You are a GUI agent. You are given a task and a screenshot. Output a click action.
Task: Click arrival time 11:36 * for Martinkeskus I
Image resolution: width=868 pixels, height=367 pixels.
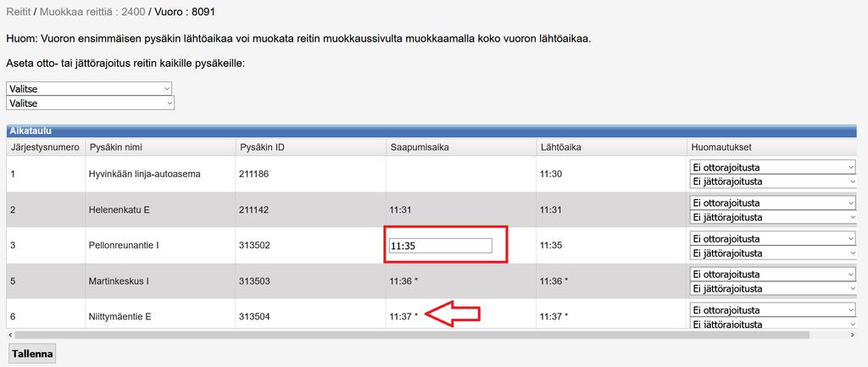pos(403,281)
